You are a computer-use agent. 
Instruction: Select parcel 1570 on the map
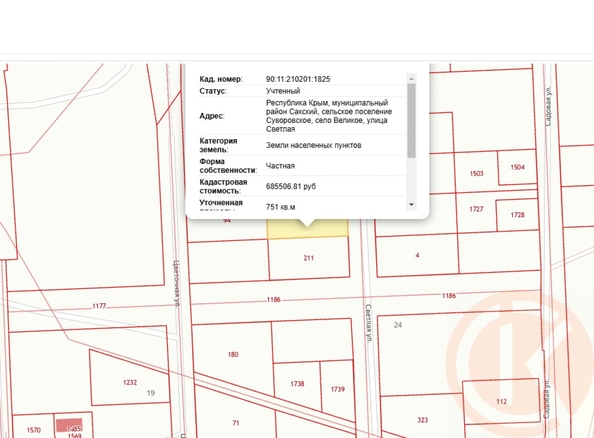tap(34, 430)
